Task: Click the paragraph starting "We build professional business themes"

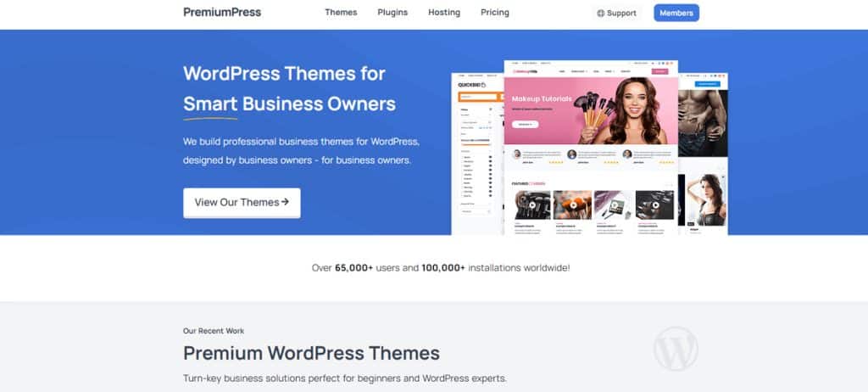Action: click(x=301, y=151)
